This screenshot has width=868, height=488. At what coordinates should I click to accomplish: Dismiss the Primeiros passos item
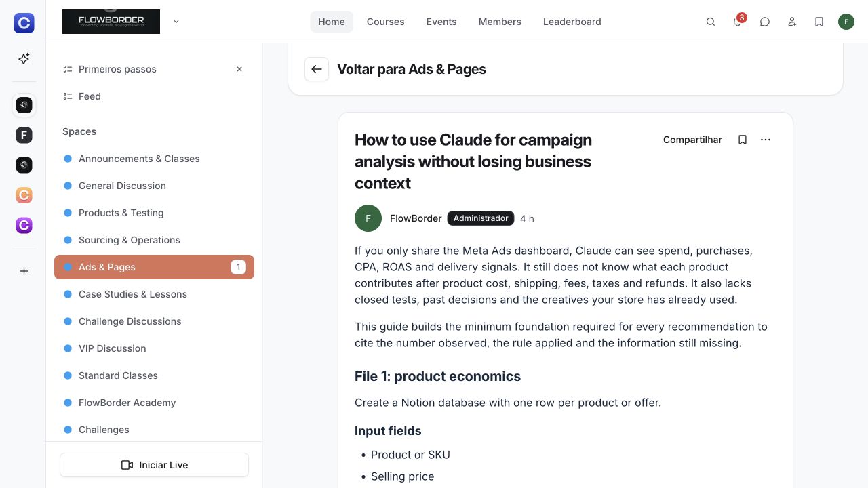pos(239,69)
